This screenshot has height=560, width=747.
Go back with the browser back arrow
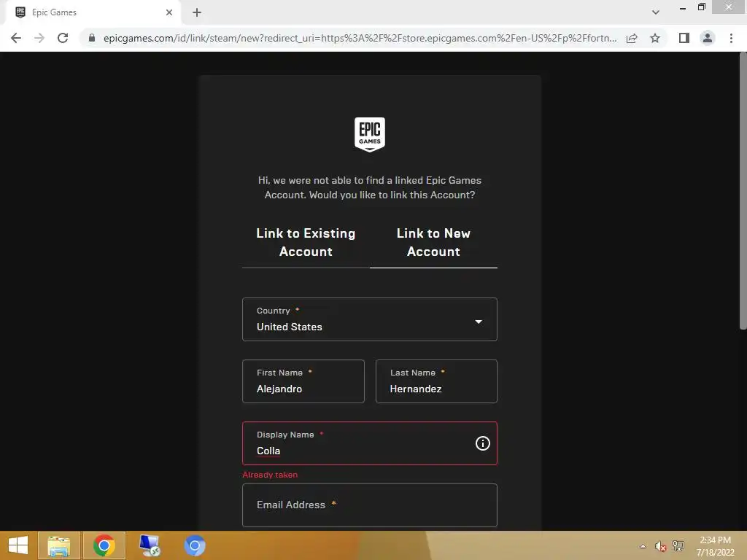pos(16,38)
